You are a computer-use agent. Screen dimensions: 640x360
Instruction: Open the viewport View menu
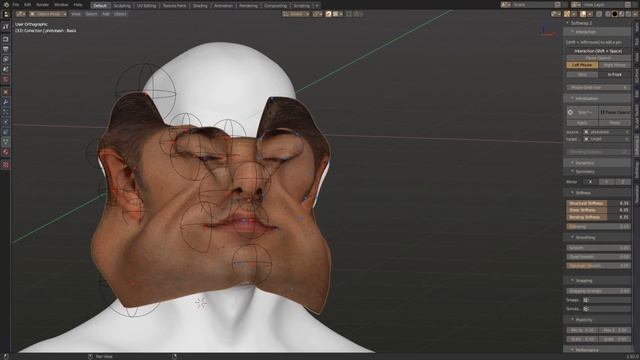pos(76,14)
